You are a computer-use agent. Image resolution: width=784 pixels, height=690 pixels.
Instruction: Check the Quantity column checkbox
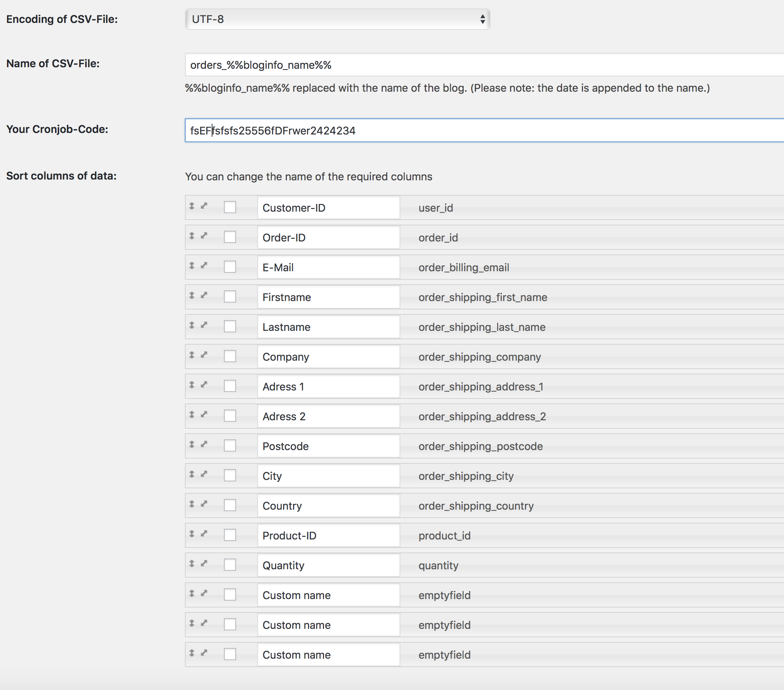230,565
